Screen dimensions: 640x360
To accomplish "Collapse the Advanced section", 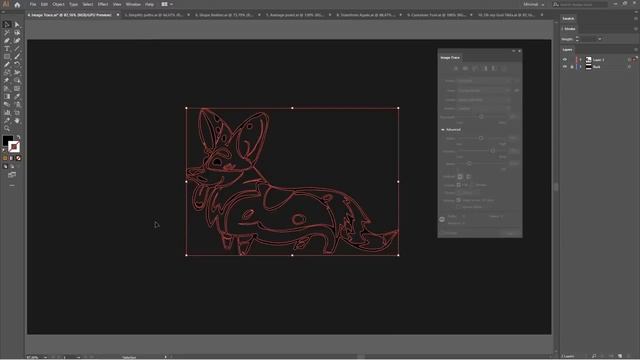I will pos(443,129).
